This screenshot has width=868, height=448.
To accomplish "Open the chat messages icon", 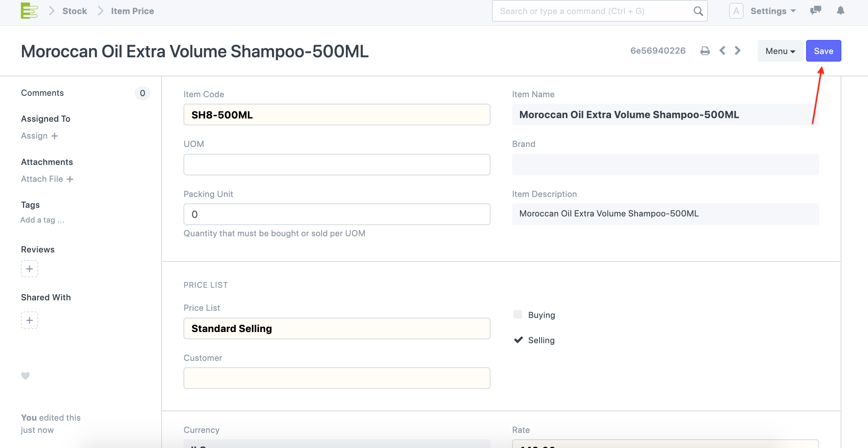I will point(815,10).
